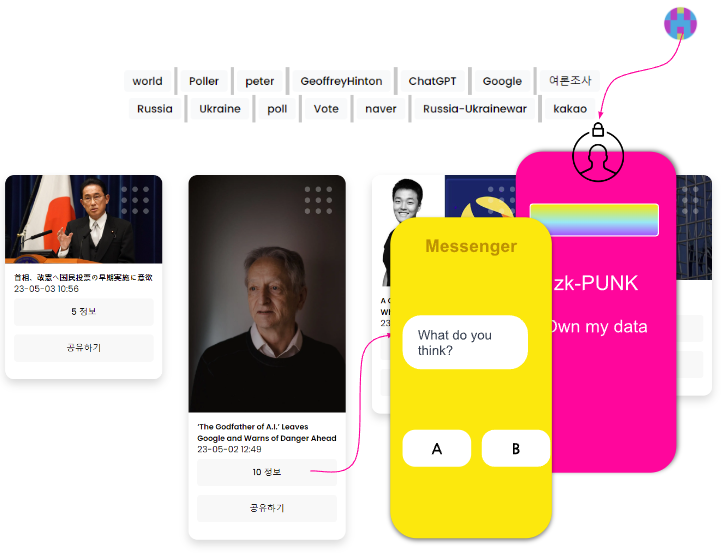This screenshot has height=557, width=723.
Task: Click the dotted grid icon on Japan flag card
Action: (135, 200)
